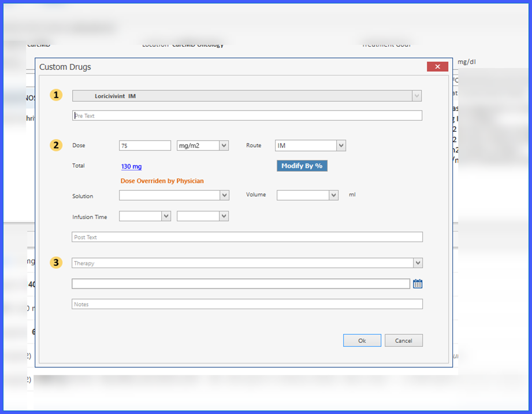This screenshot has height=414, width=532.
Task: Open the 130 mg total link
Action: pos(131,167)
